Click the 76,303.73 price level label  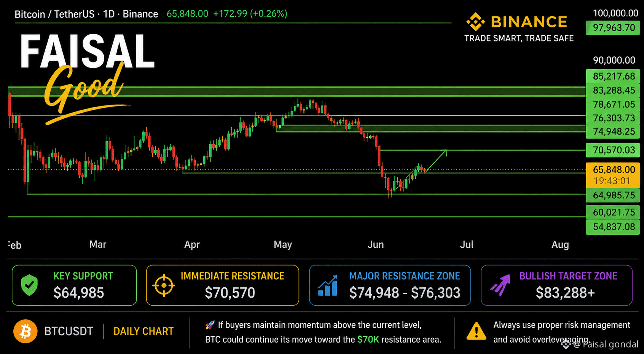613,118
